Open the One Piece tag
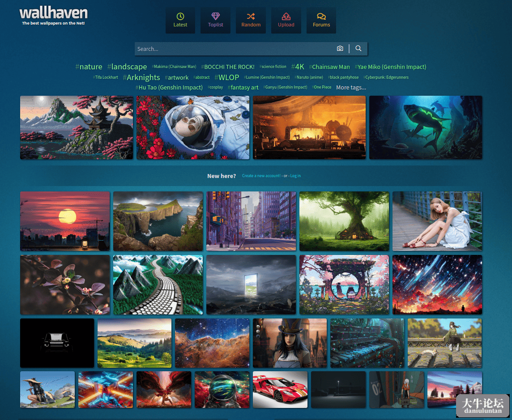The width and height of the screenshot is (512, 420). coord(322,87)
